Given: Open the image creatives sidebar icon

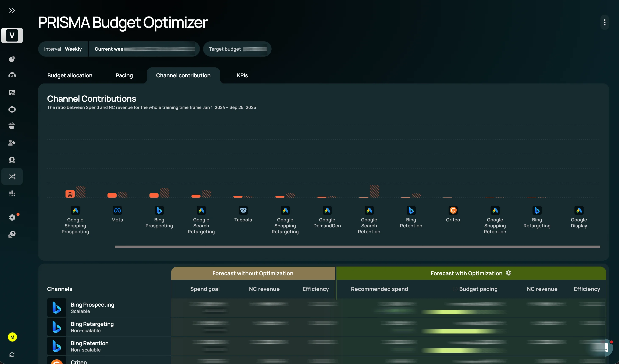Looking at the screenshot, I should click(12, 93).
